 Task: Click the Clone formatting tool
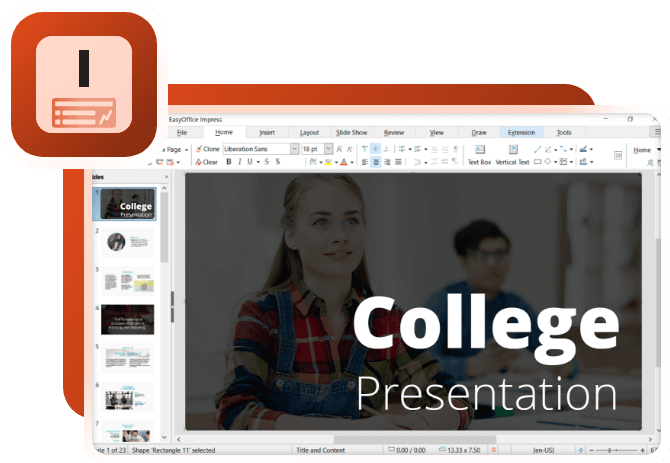point(208,149)
